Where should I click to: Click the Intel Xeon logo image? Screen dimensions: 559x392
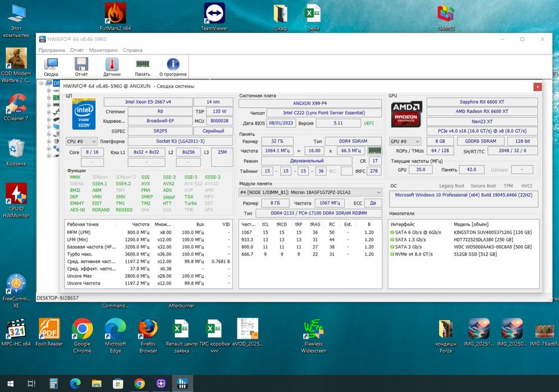(x=84, y=114)
